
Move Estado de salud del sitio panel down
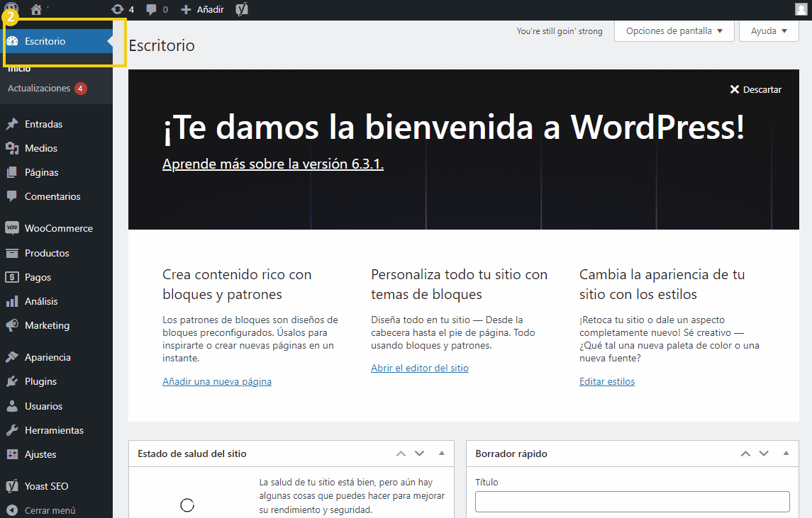[419, 454]
